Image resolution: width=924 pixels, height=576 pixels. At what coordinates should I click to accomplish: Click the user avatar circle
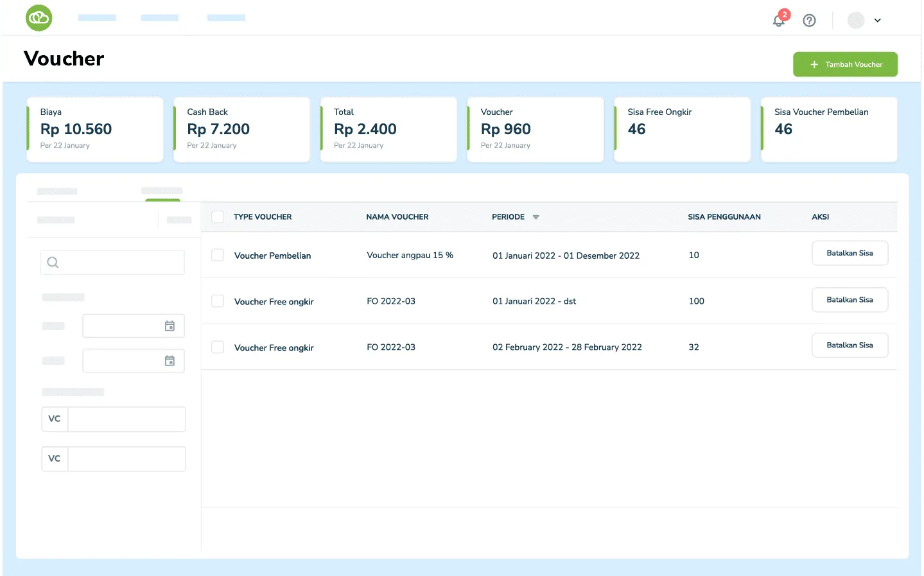pos(855,21)
